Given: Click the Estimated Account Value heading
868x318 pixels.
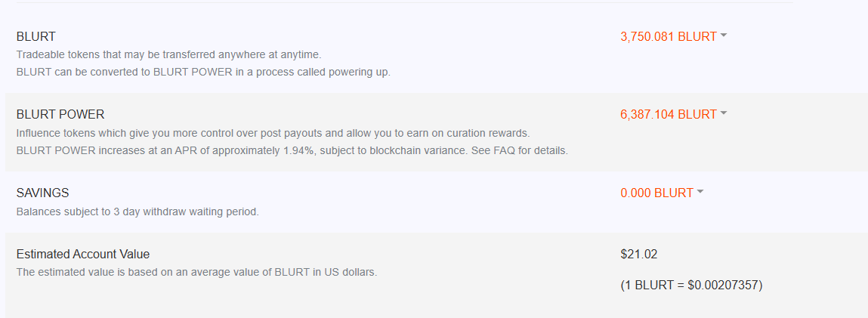Looking at the screenshot, I should (x=83, y=255).
